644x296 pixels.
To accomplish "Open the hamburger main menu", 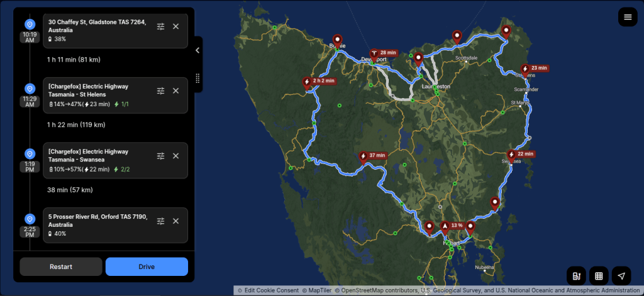I will (x=628, y=16).
